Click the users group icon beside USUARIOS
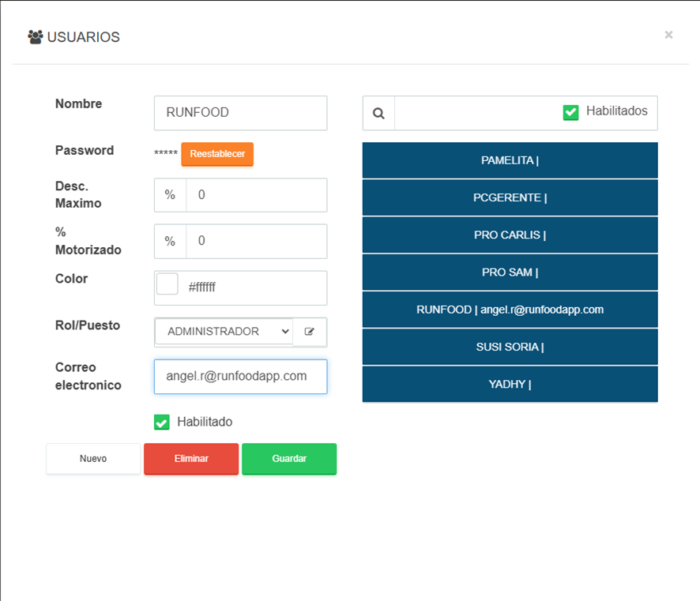 (x=36, y=37)
